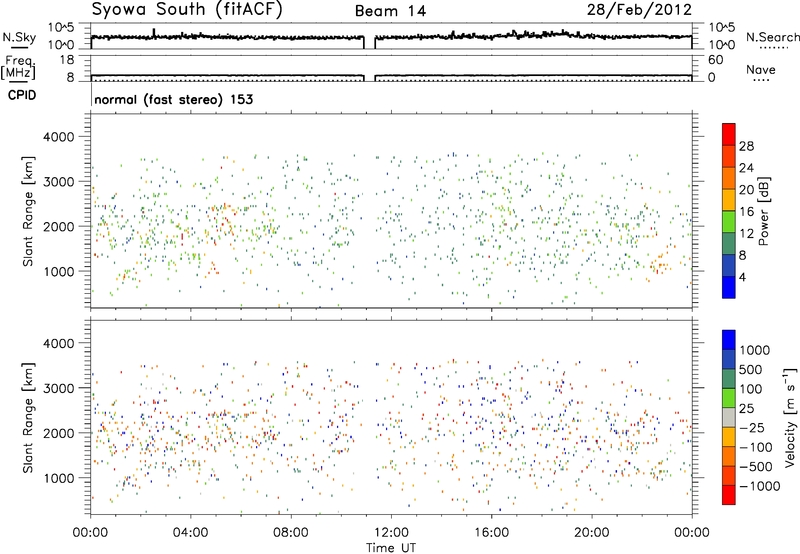800x554 pixels.
Task: Click the "24" power colorbar label
Action: 746,168
